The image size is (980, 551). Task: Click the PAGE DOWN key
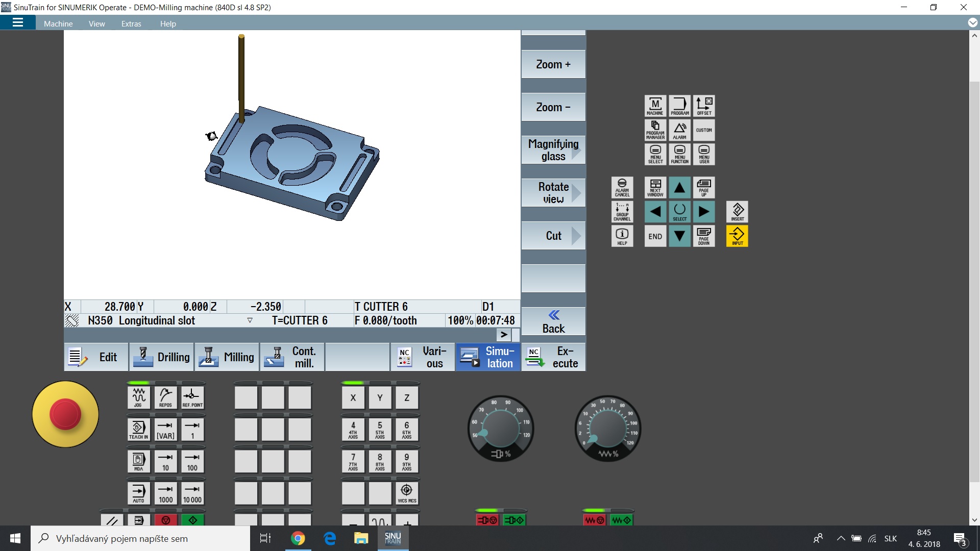704,236
